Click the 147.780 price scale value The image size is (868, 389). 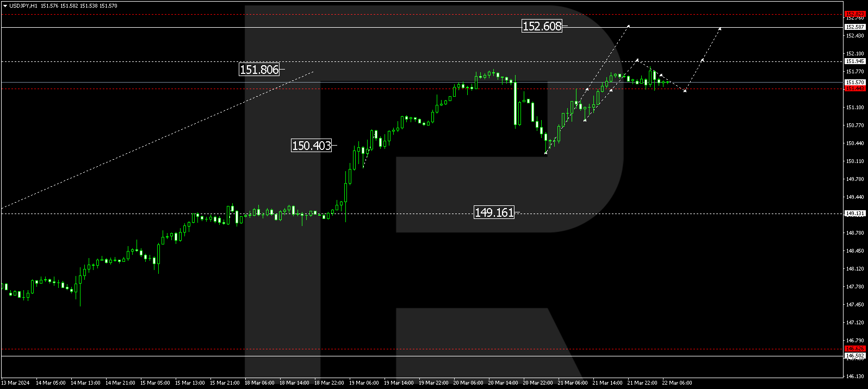[x=855, y=287]
